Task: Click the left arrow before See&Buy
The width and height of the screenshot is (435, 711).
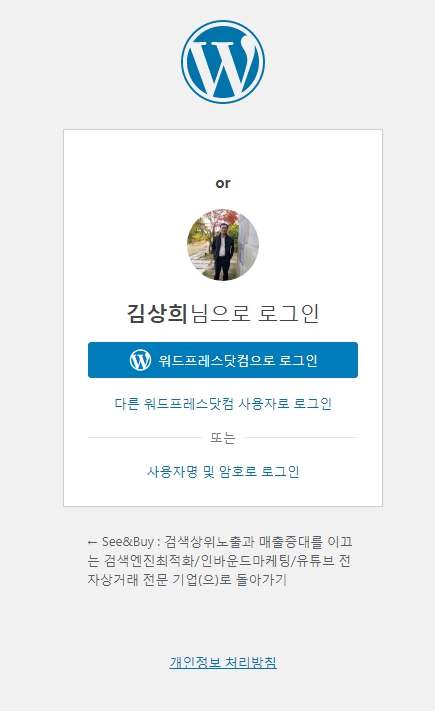Action: pos(92,542)
